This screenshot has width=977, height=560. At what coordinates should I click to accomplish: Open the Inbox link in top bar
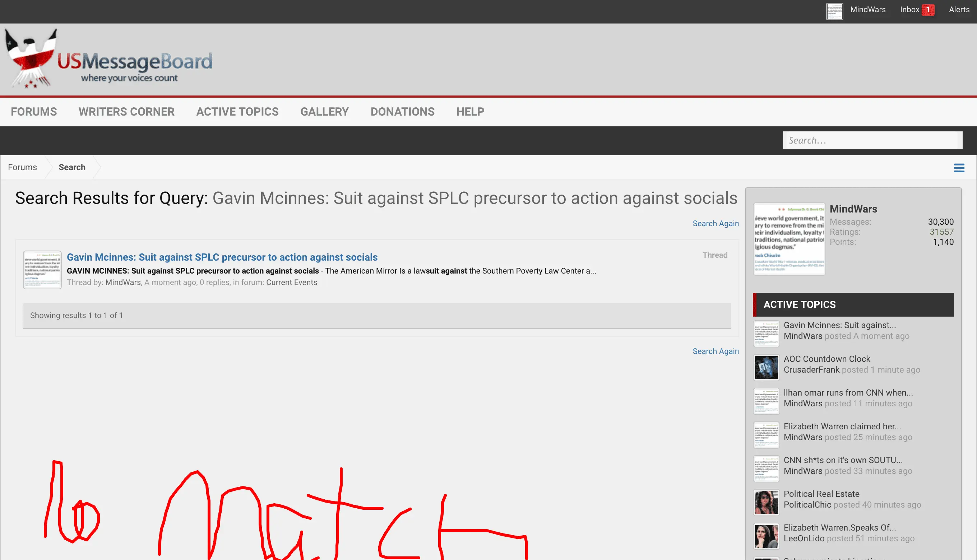tap(909, 10)
